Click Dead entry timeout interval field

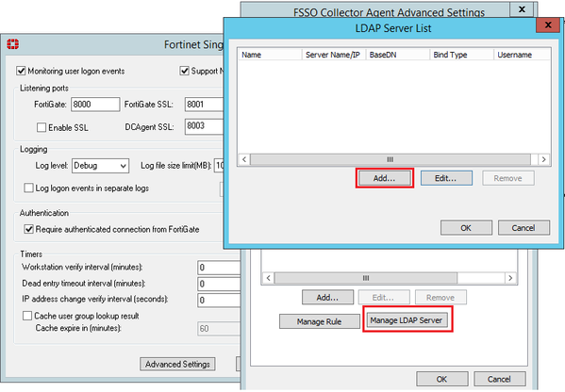(x=219, y=284)
